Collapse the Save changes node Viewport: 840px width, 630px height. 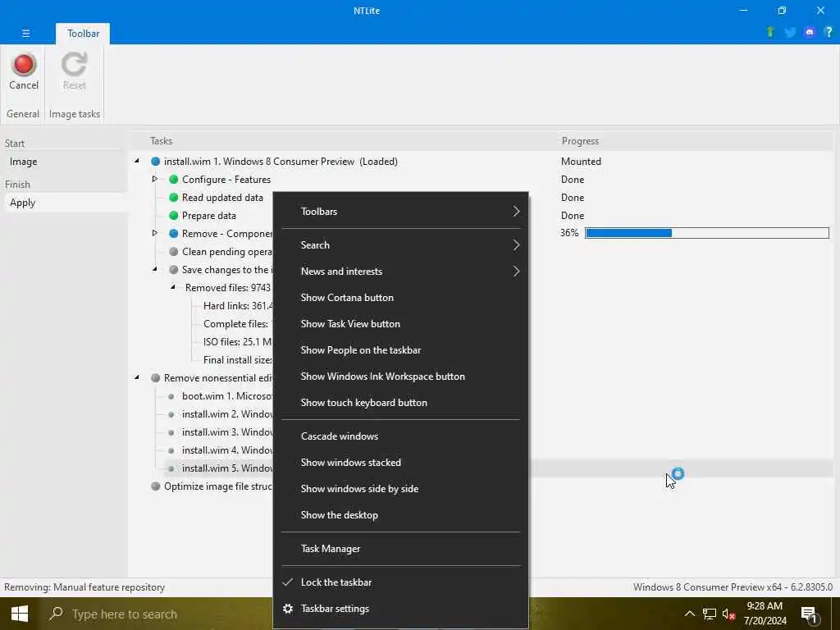pyautogui.click(x=155, y=269)
